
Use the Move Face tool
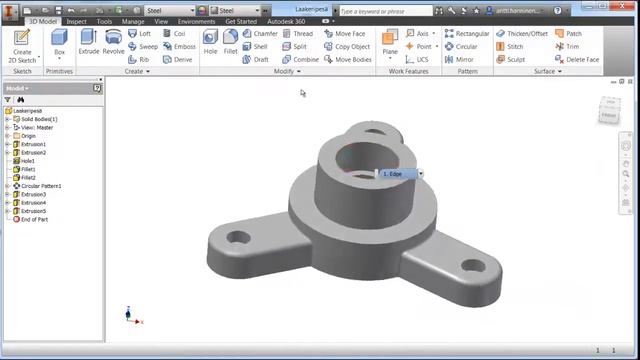coord(345,33)
